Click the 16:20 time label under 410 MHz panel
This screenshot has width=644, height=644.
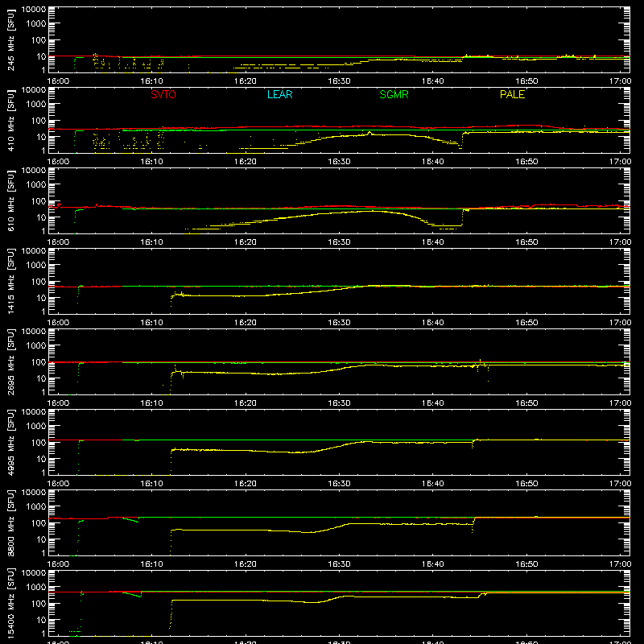click(246, 162)
